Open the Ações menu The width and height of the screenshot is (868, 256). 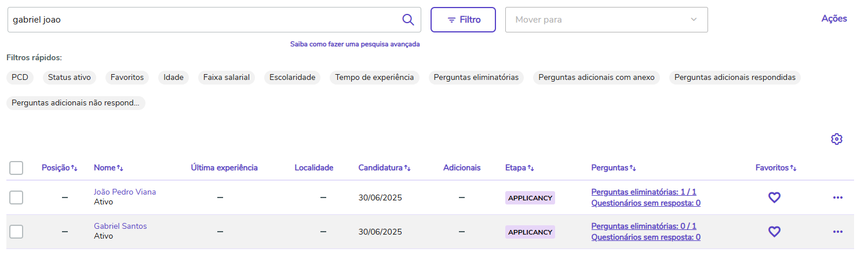pyautogui.click(x=834, y=19)
